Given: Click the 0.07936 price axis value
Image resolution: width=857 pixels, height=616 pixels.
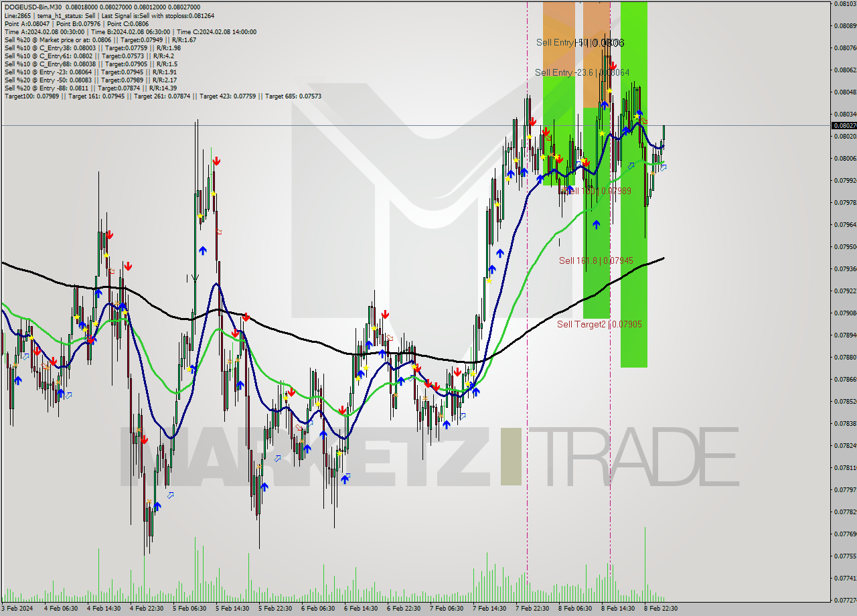Looking at the screenshot, I should coord(845,268).
